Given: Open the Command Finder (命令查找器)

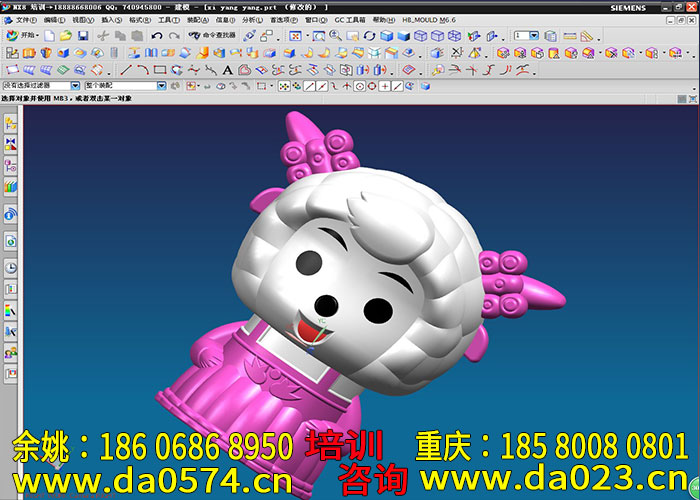Looking at the screenshot, I should click(x=212, y=35).
